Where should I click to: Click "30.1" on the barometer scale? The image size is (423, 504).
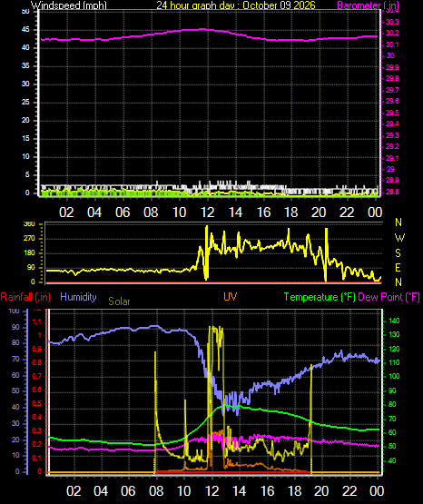click(392, 44)
